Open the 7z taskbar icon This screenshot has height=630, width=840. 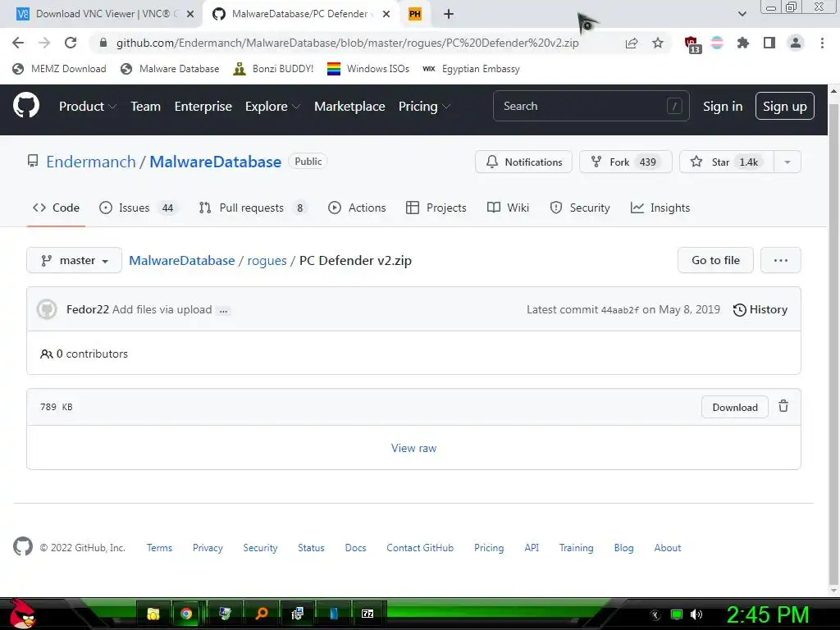pyautogui.click(x=367, y=614)
